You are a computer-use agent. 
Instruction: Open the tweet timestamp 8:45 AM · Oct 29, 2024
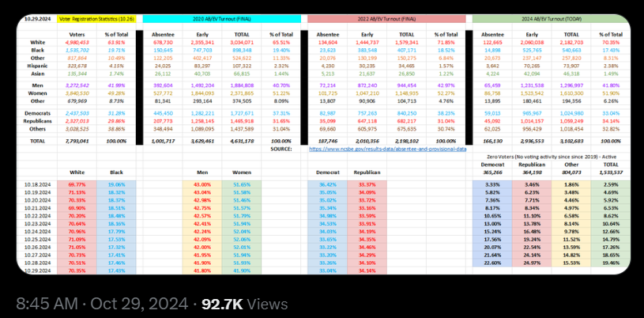pos(102,304)
